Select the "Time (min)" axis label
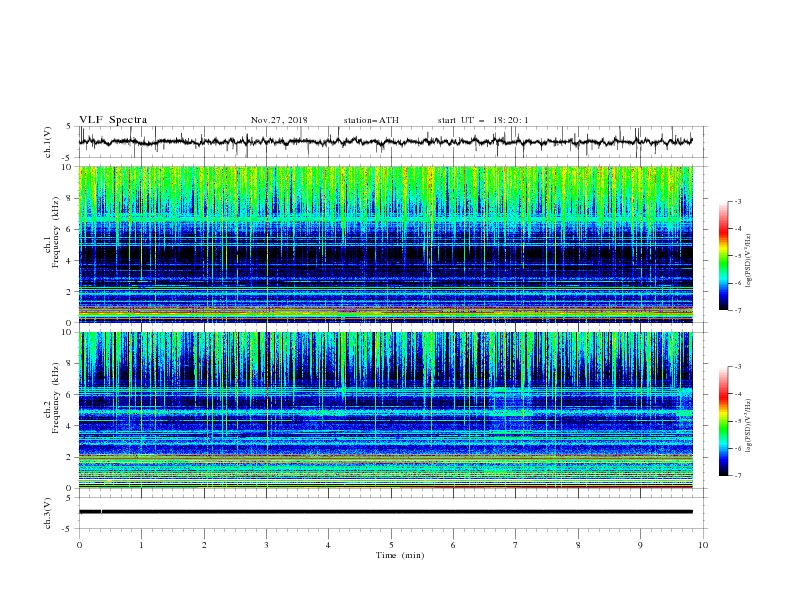Viewport: 792px width, 612px height. pyautogui.click(x=400, y=555)
